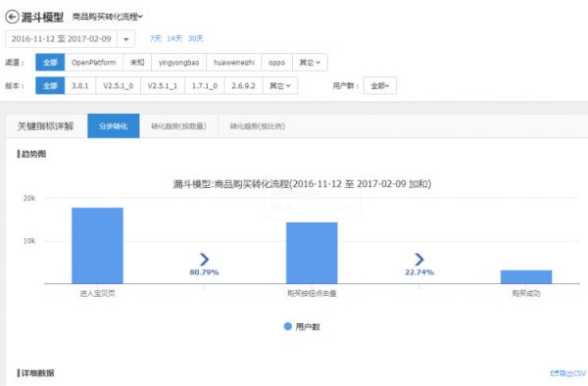Switch to the 转化趋势(按数量) tab
The width and height of the screenshot is (588, 386).
pos(179,126)
